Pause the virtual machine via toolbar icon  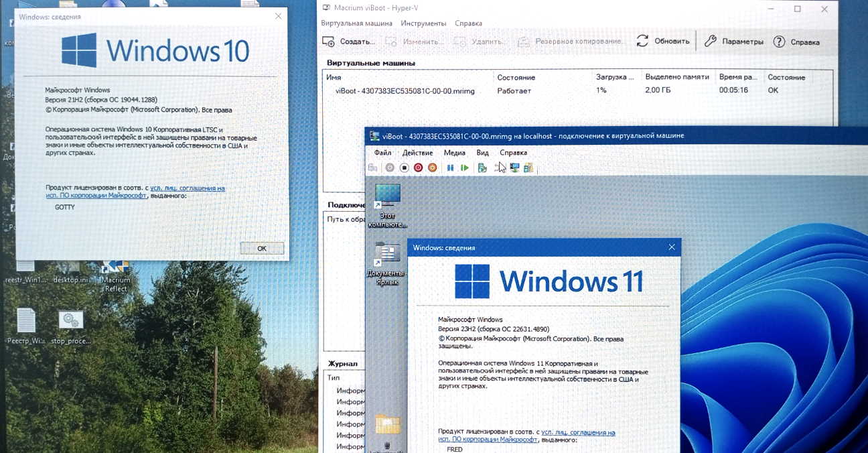point(450,168)
